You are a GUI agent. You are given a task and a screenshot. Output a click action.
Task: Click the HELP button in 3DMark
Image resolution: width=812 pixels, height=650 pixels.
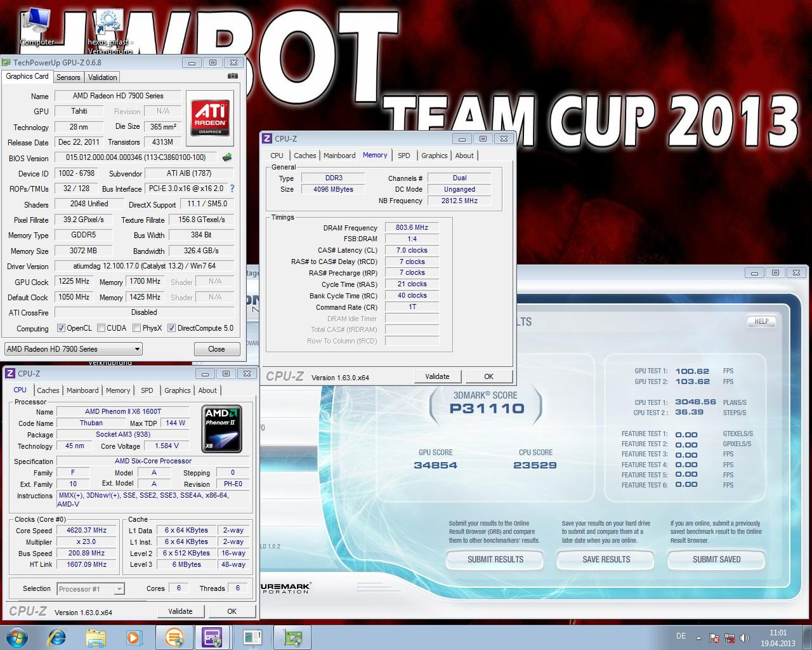point(761,322)
